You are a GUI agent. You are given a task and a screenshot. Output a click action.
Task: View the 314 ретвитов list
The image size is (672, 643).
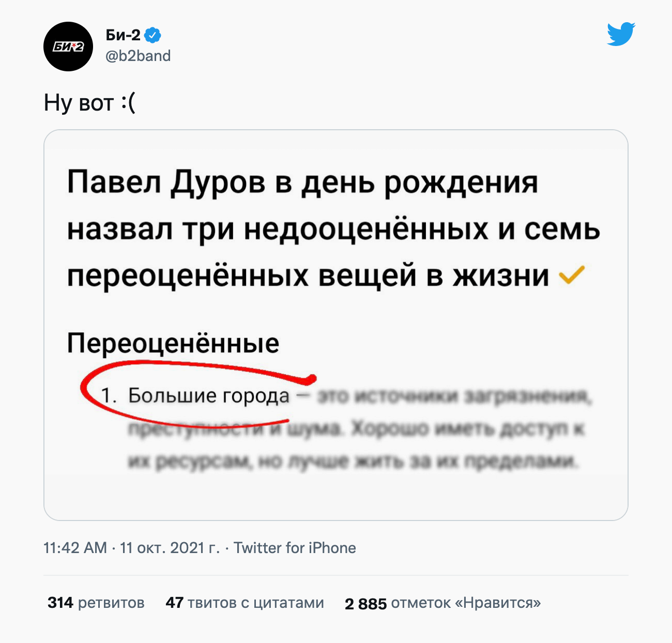pos(96,603)
